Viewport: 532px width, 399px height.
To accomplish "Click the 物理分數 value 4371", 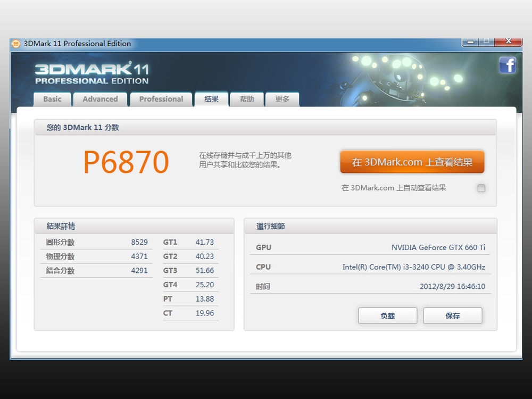I will point(139,256).
